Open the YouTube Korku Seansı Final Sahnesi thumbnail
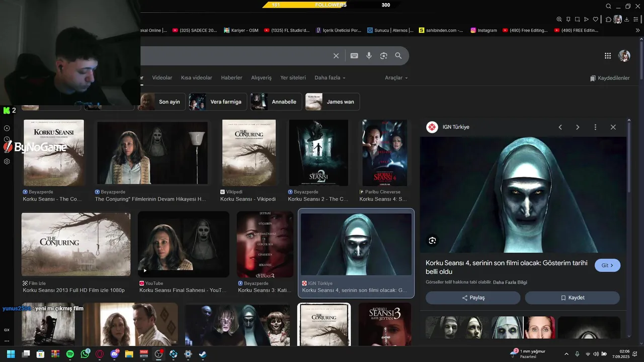 [x=184, y=244]
